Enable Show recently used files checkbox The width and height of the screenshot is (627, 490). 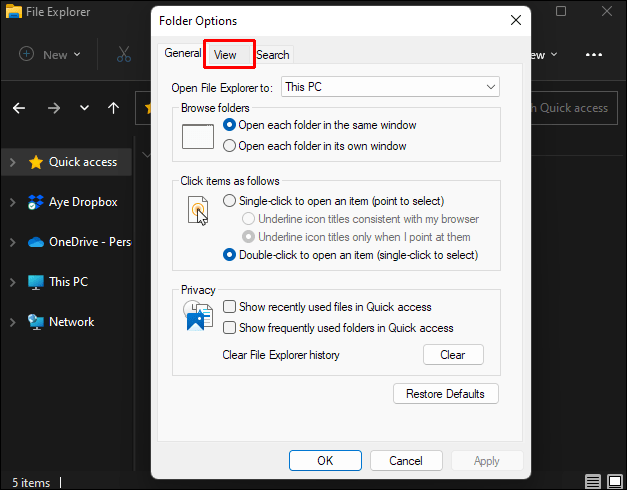pyautogui.click(x=230, y=307)
